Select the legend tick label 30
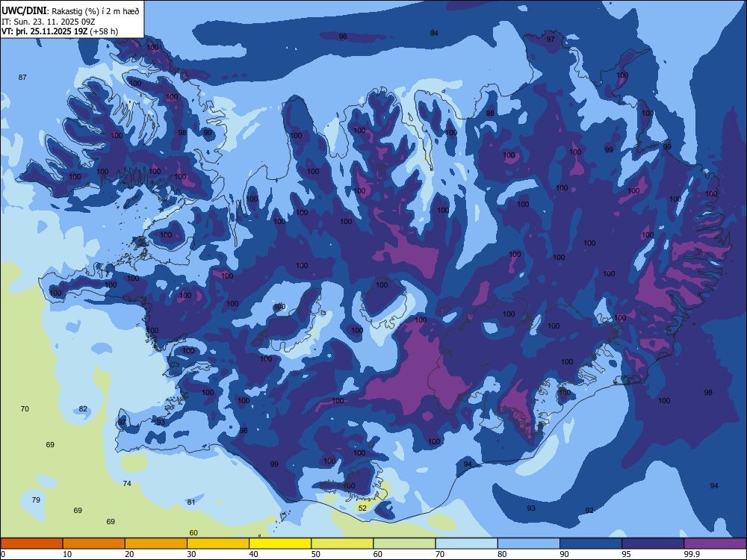Viewport: 747px width, 560px height. coord(191,554)
